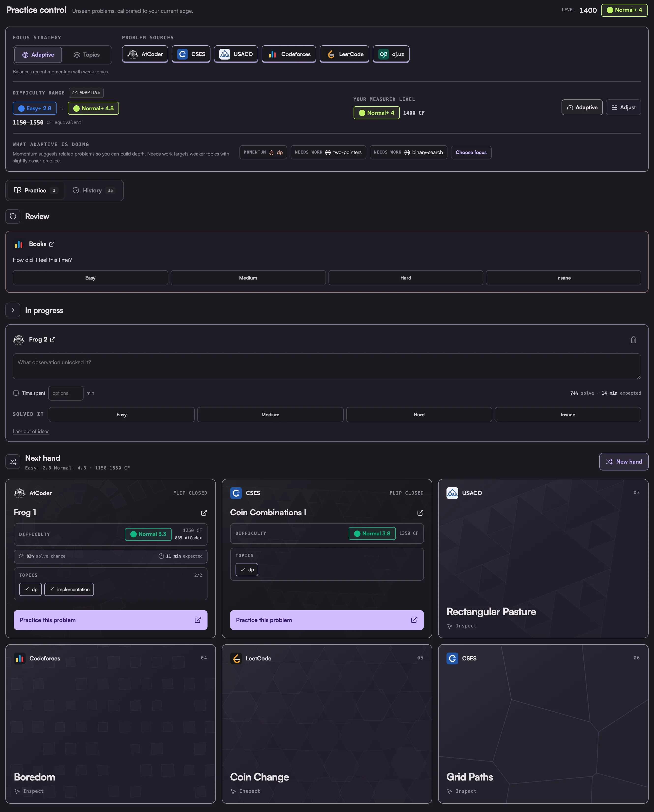This screenshot has width=654, height=812.
Task: Select the Topics focus strategy
Action: tap(87, 55)
